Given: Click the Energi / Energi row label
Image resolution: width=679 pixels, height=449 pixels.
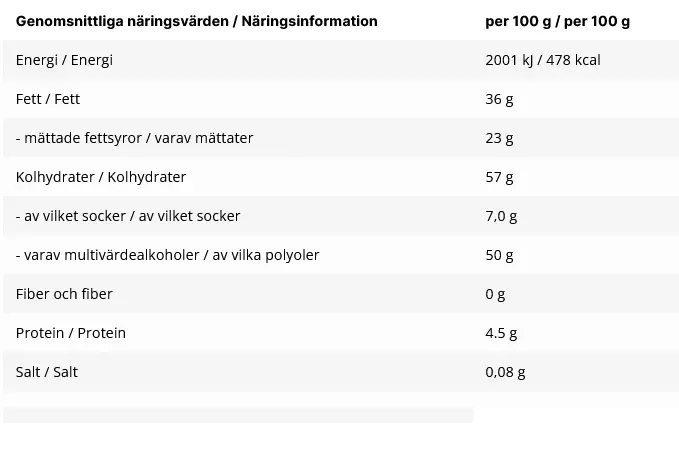Looking at the screenshot, I should 64,60.
